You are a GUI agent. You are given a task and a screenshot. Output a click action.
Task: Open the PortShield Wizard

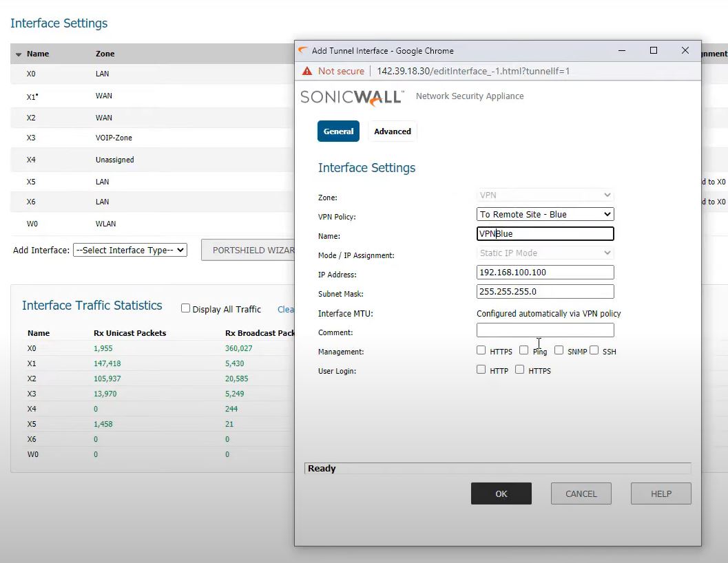[251, 250]
